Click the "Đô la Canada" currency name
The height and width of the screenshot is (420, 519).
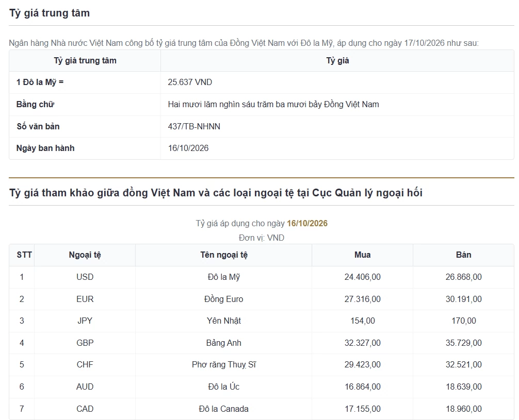[x=224, y=409]
